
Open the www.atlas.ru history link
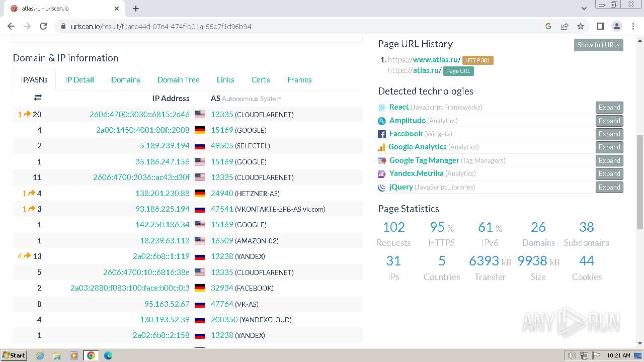424,60
